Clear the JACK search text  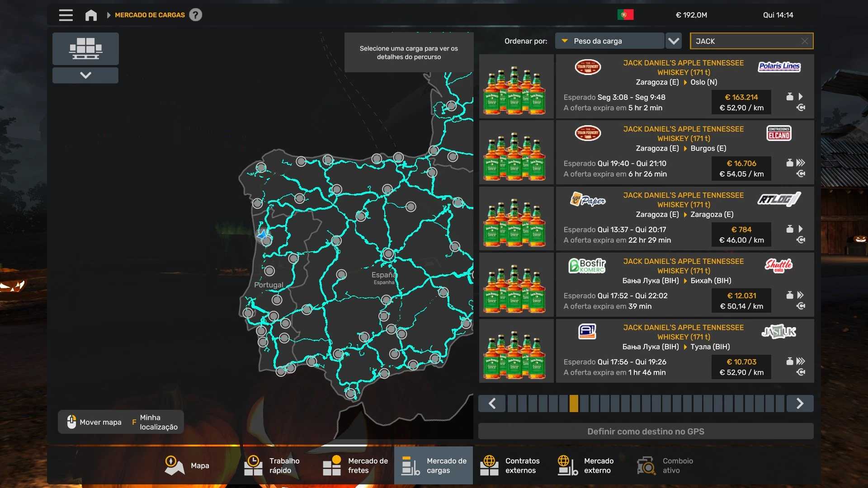click(804, 41)
